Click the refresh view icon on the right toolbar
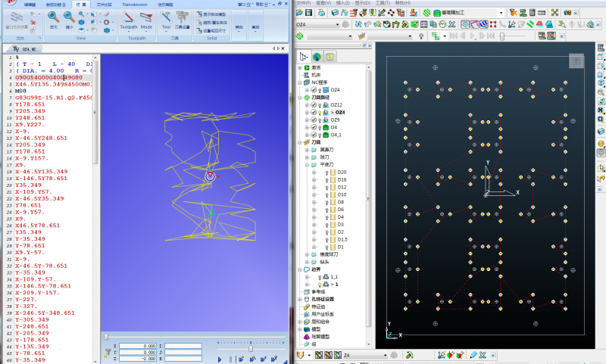The image size is (606, 364). pos(601,101)
